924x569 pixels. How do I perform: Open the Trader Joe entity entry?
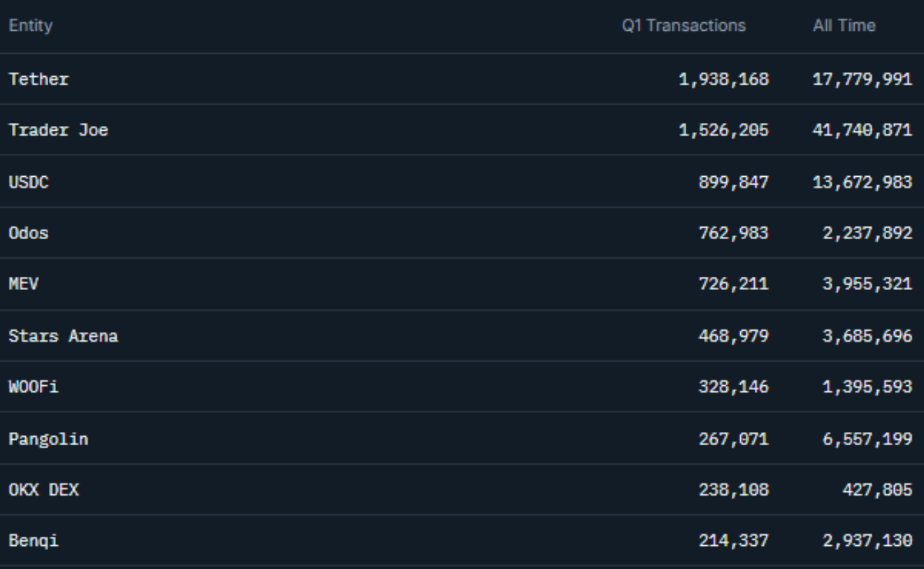[58, 130]
